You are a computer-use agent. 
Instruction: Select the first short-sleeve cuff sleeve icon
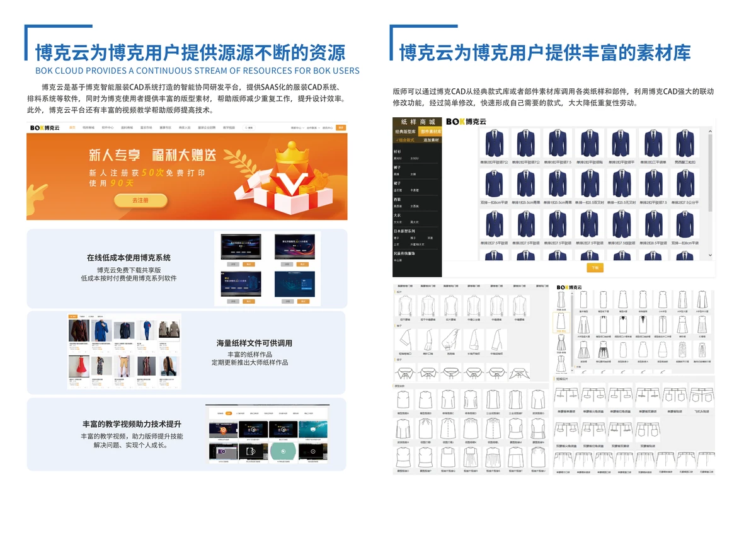coord(404,341)
